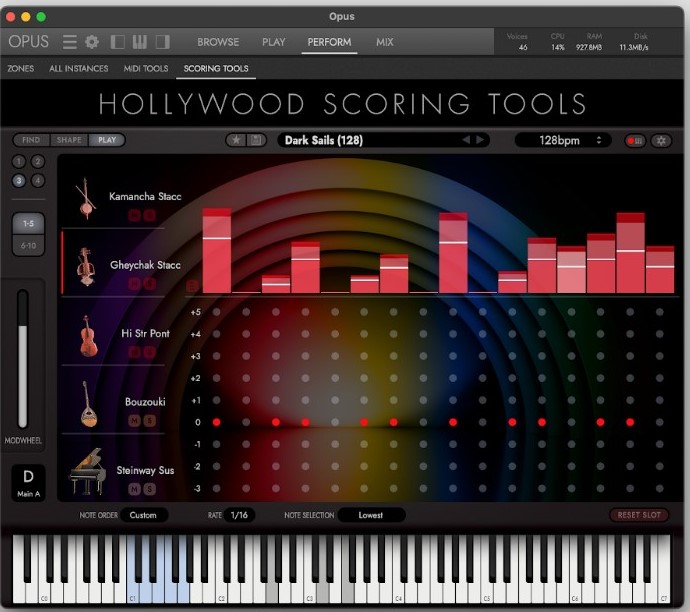The height and width of the screenshot is (612, 690).
Task: Select slot number 2
Action: 38,162
